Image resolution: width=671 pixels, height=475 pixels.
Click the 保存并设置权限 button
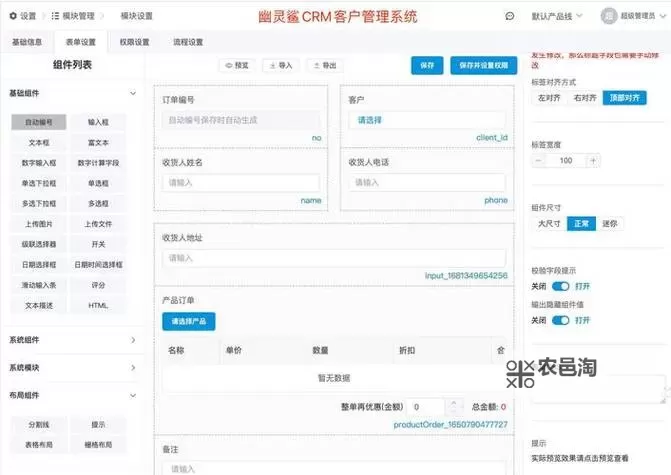click(x=484, y=65)
